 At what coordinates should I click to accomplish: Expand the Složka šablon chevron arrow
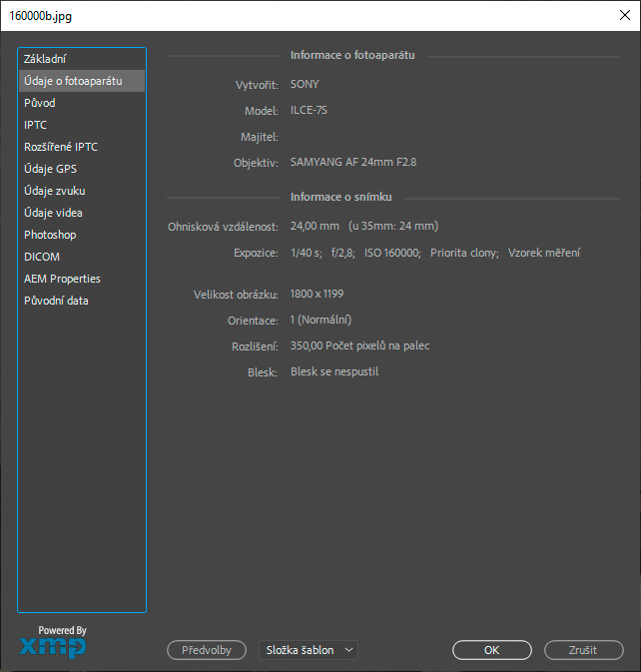348,650
